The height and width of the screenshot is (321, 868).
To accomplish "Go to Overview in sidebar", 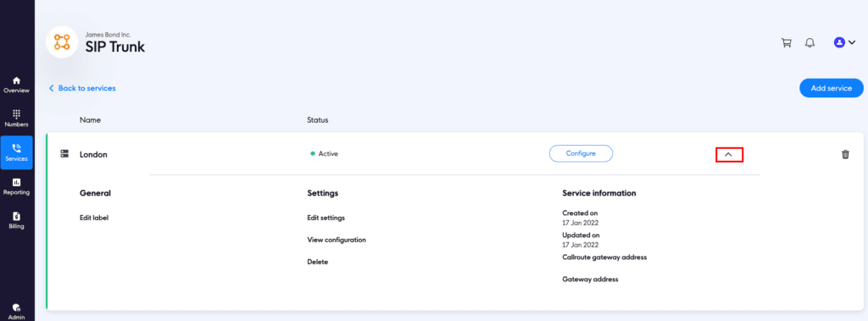I will [x=17, y=86].
